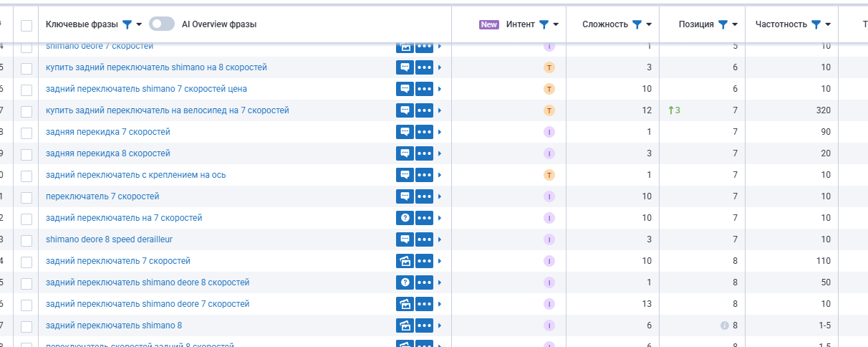Click question-mark icon for 'задний переключатель shimano deore 8 скоростей'
Screen dimensions: 868x347
[x=405, y=282]
